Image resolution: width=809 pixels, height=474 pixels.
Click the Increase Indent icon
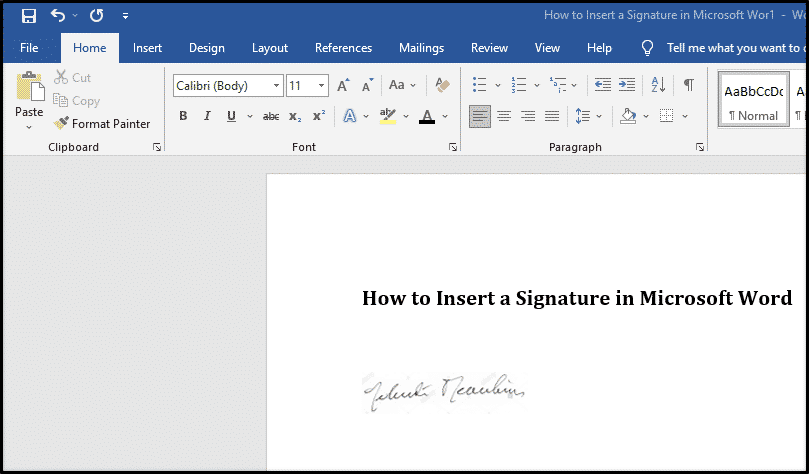click(627, 86)
